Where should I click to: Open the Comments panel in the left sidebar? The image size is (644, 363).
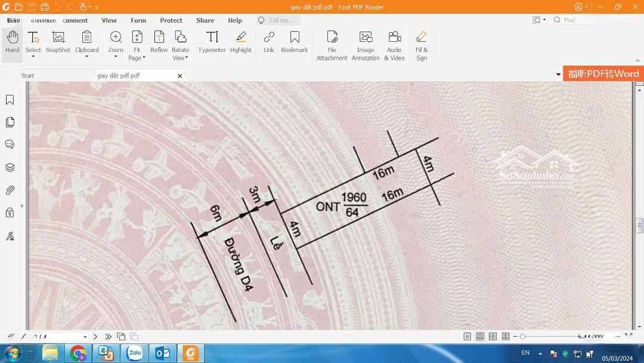(10, 144)
